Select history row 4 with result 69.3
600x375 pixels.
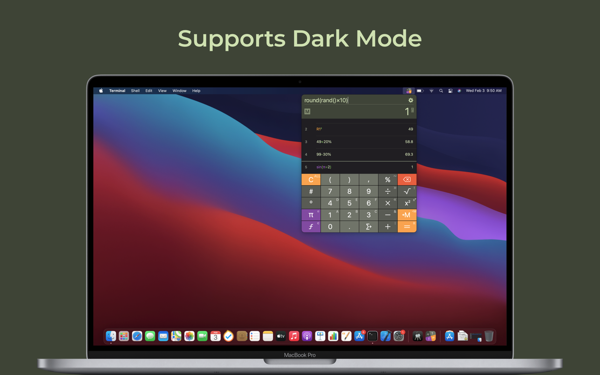point(359,154)
